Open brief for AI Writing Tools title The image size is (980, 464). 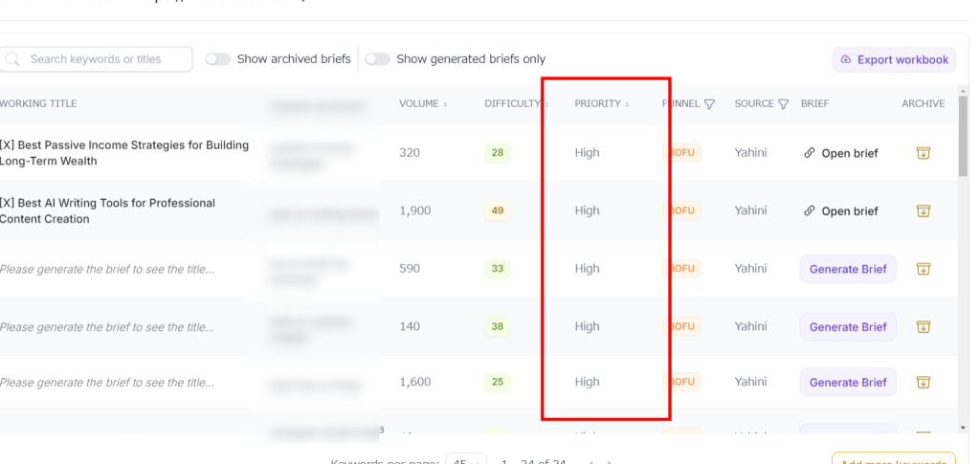pos(840,211)
